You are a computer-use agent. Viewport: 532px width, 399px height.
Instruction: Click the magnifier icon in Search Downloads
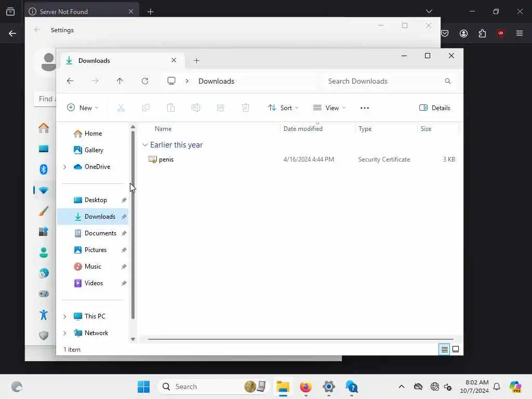(x=447, y=81)
